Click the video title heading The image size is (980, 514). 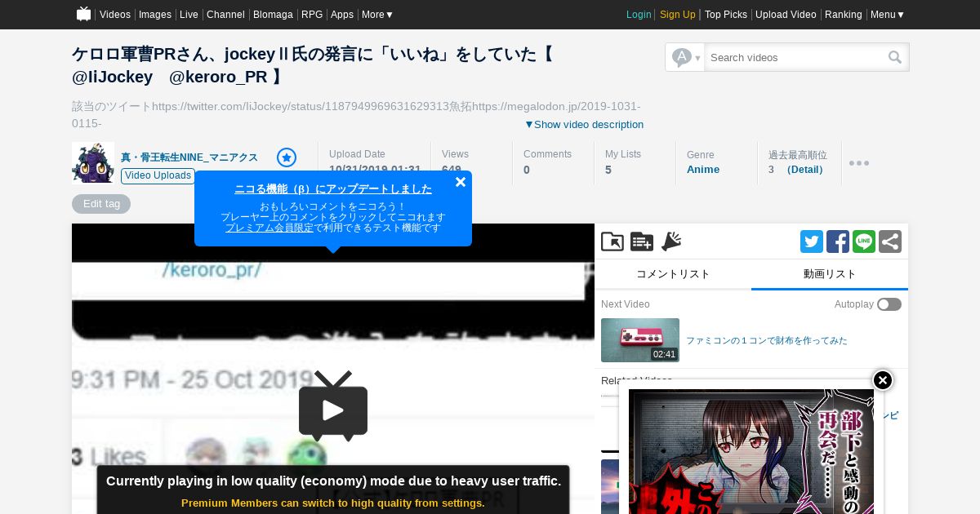pos(314,65)
